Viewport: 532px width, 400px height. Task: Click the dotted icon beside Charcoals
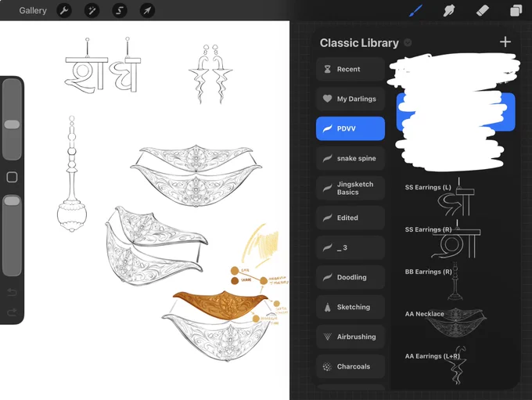327,366
